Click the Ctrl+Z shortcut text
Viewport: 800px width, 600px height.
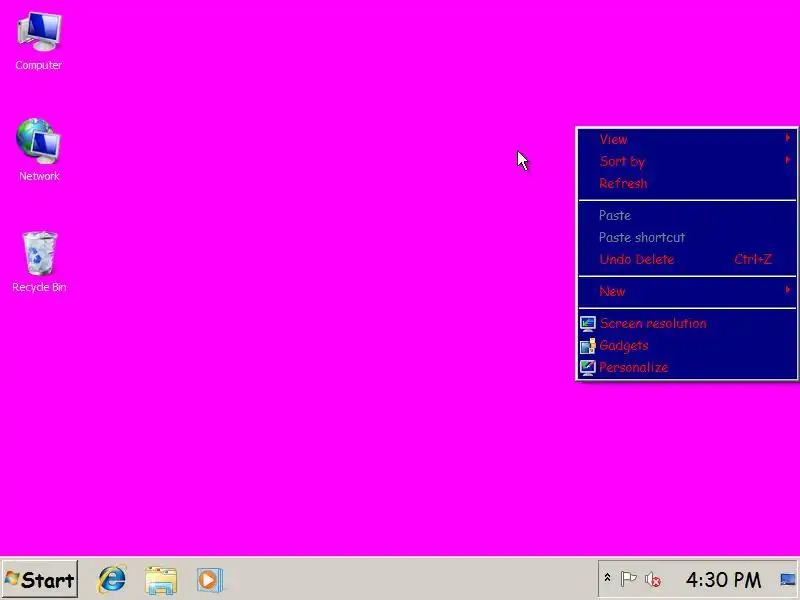pyautogui.click(x=753, y=259)
